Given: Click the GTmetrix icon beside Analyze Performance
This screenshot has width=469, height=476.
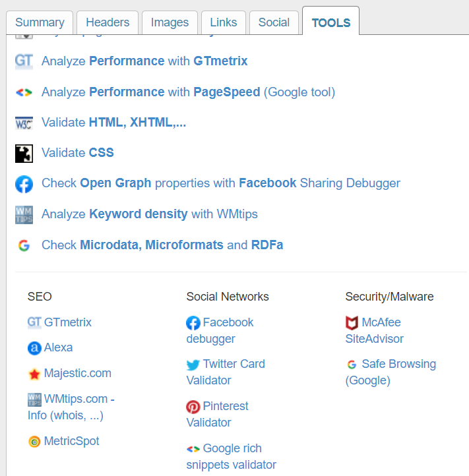Looking at the screenshot, I should click(24, 61).
